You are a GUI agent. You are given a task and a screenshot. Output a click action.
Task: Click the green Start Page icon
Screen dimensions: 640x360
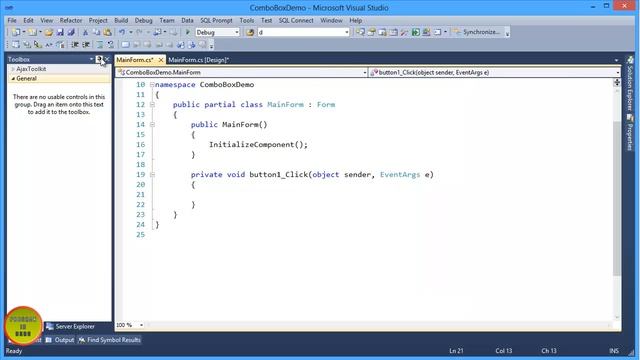pyautogui.click(x=416, y=32)
